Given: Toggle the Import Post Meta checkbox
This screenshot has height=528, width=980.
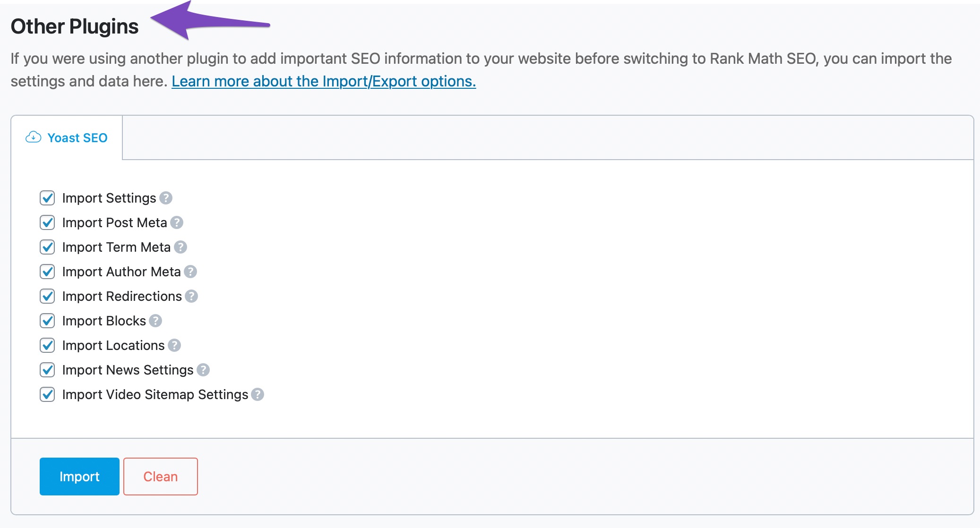Looking at the screenshot, I should click(47, 222).
